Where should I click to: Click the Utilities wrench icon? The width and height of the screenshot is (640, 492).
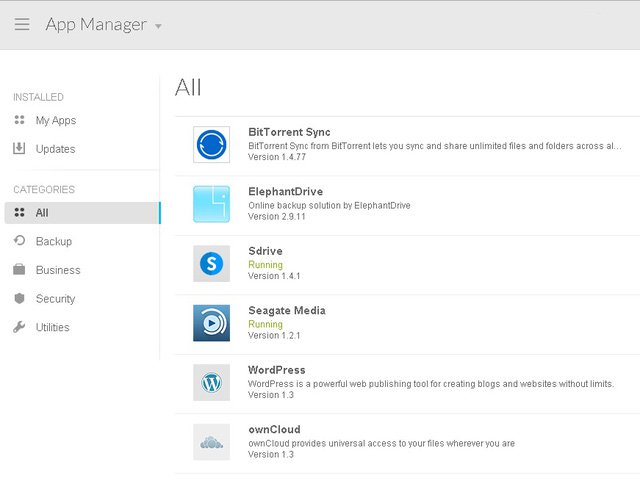(19, 327)
